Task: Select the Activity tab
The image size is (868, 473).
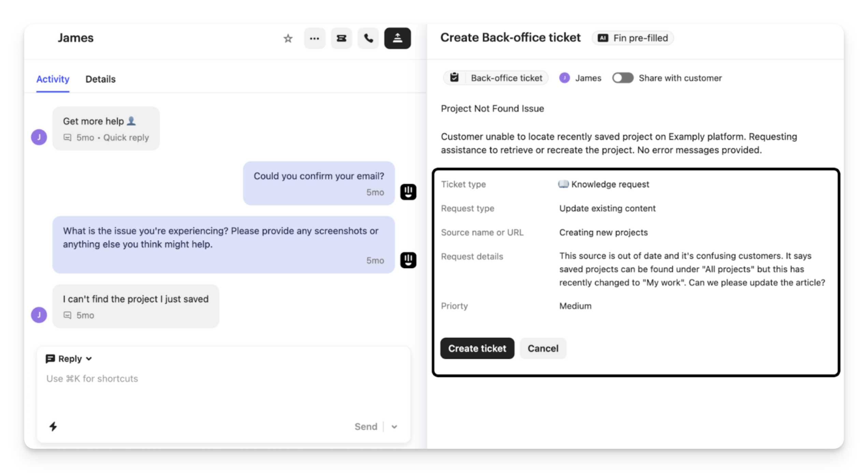Action: click(53, 79)
